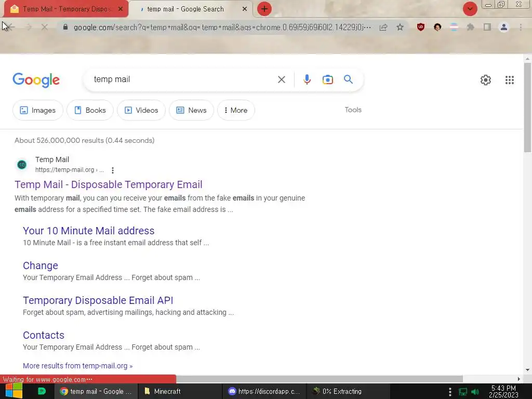This screenshot has height=399, width=532.
Task: Click the round avatar extension icon
Action: tap(437, 27)
